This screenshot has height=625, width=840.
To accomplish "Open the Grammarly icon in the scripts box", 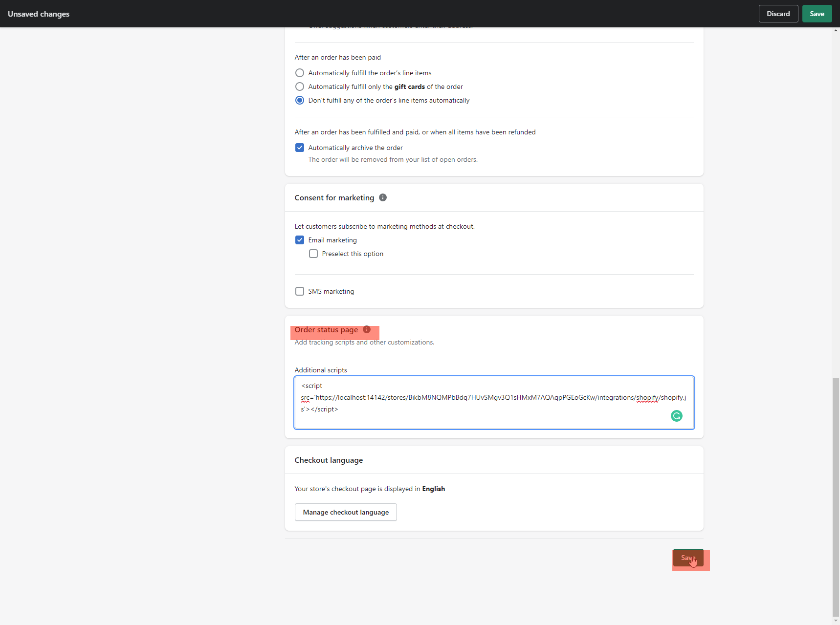I will [x=677, y=416].
